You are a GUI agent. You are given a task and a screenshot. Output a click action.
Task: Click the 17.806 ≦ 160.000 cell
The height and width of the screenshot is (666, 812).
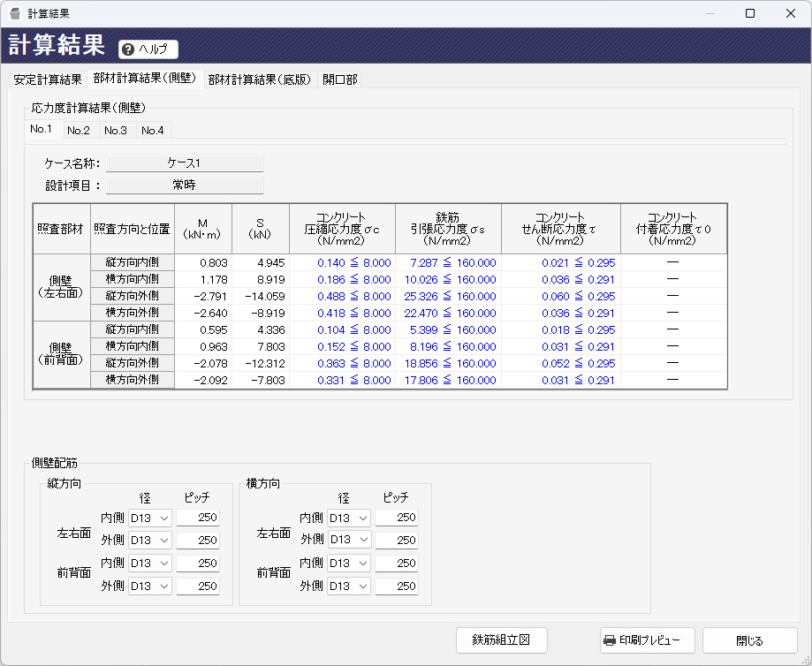point(449,380)
